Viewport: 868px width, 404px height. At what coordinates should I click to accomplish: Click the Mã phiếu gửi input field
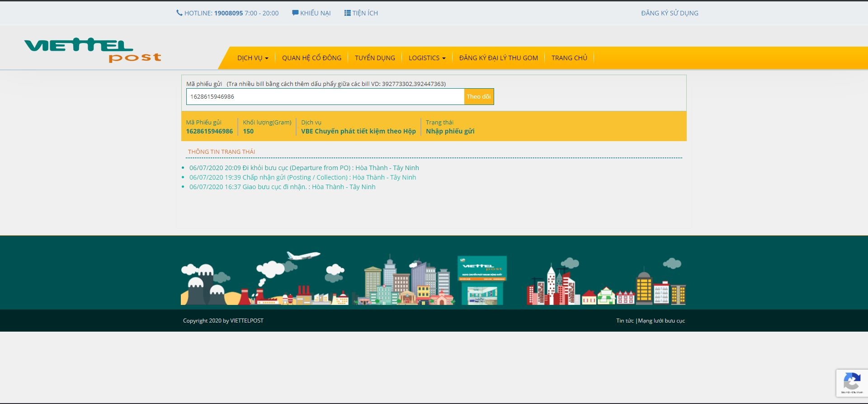point(325,96)
